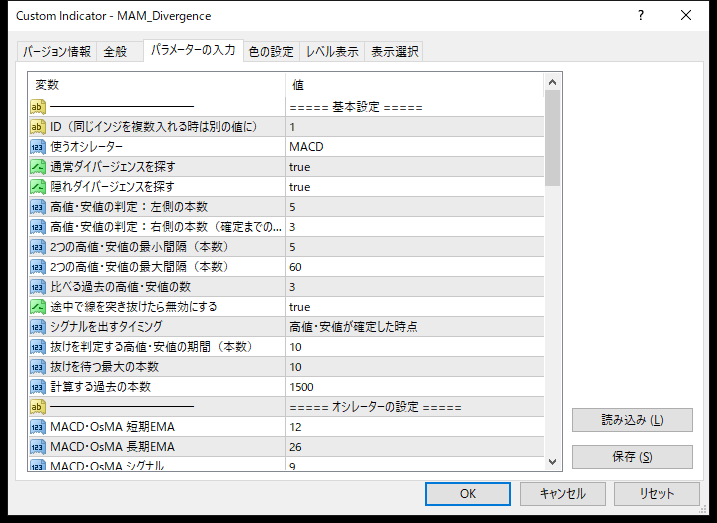Click the icon beside ID parameter row
Viewport: 717px width, 523px height.
coord(38,127)
